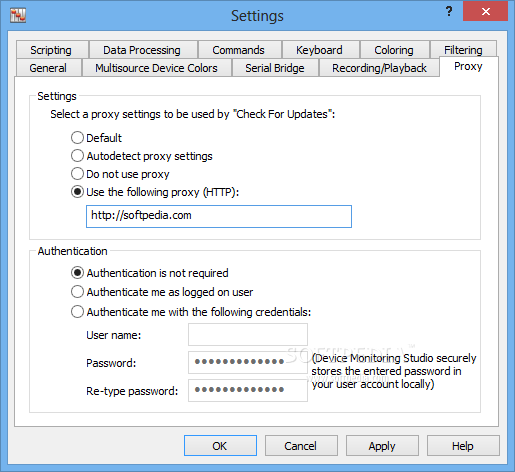Switch to the Scripting tab
Viewport: 515px width, 472px height.
tap(52, 50)
